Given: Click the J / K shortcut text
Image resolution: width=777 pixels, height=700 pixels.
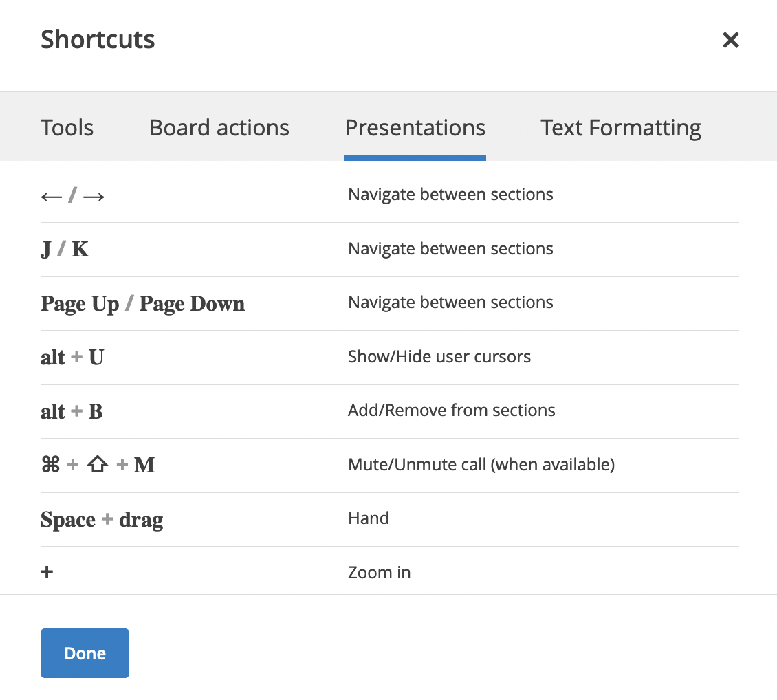Looking at the screenshot, I should tap(65, 249).
